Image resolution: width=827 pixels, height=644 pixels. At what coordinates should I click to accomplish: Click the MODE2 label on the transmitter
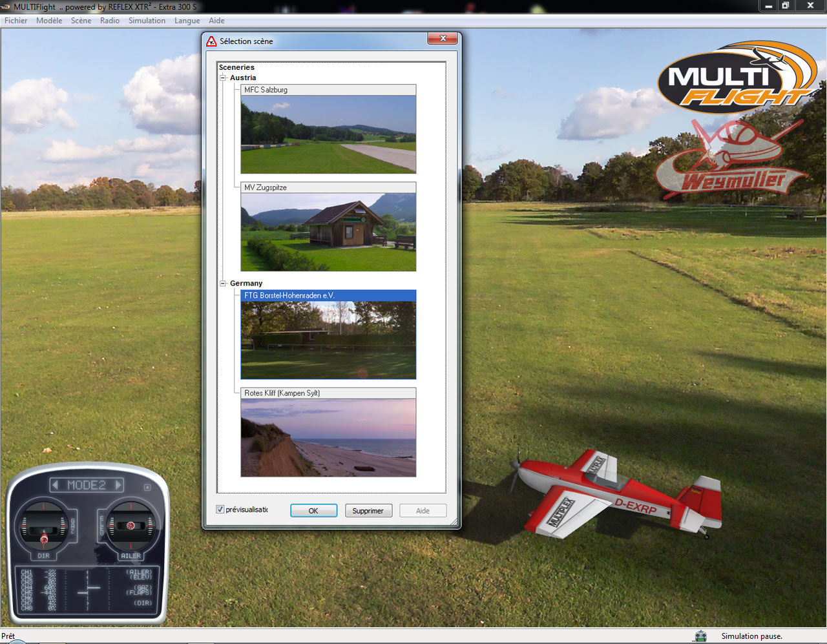coord(87,484)
